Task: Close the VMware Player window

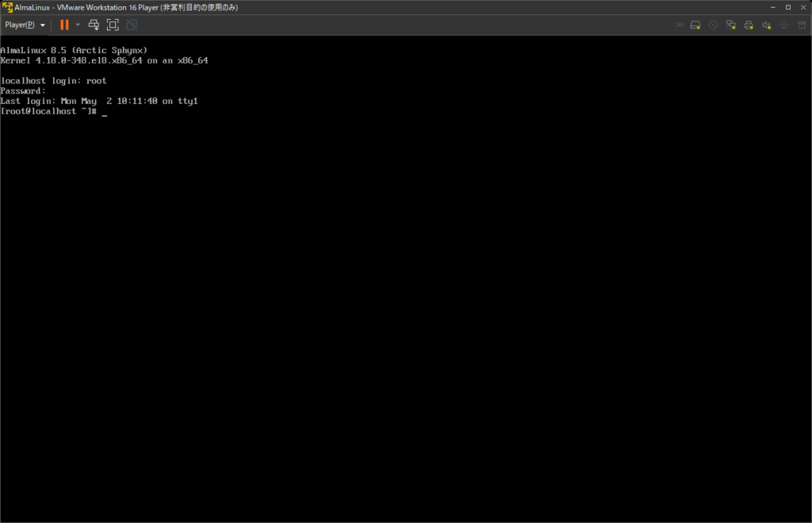Action: [803, 7]
